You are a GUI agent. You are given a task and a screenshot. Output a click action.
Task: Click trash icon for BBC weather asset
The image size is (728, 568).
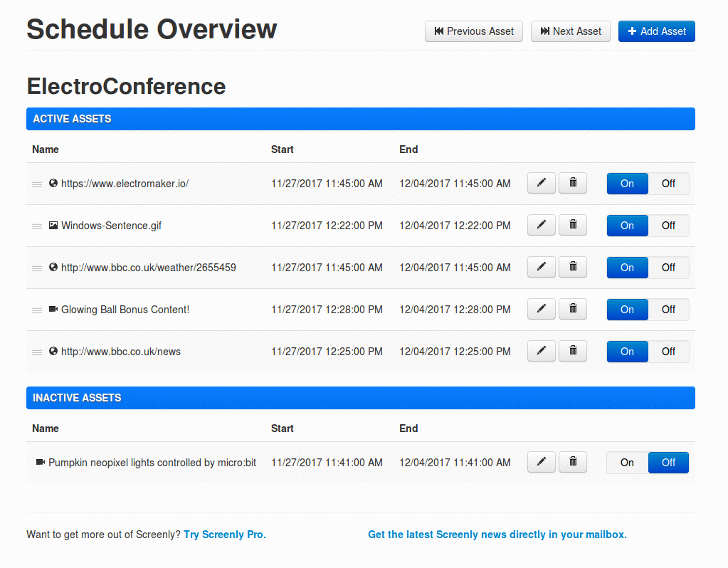pos(573,268)
